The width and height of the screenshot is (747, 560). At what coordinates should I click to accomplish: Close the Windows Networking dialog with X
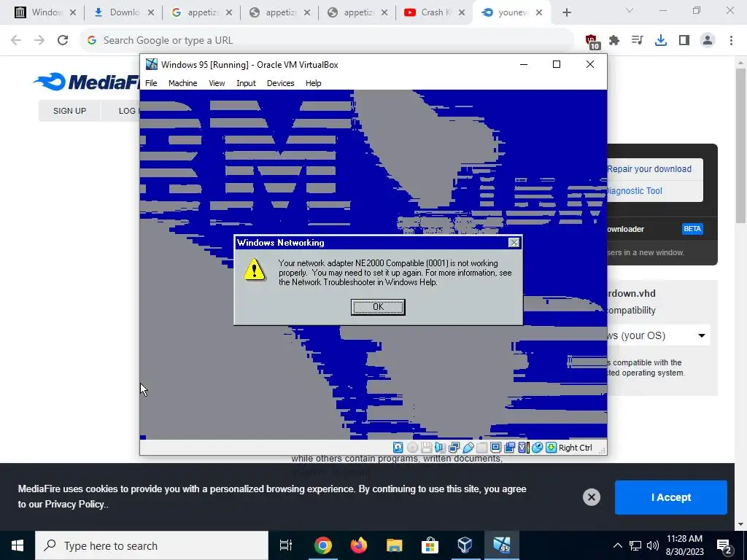click(x=514, y=242)
